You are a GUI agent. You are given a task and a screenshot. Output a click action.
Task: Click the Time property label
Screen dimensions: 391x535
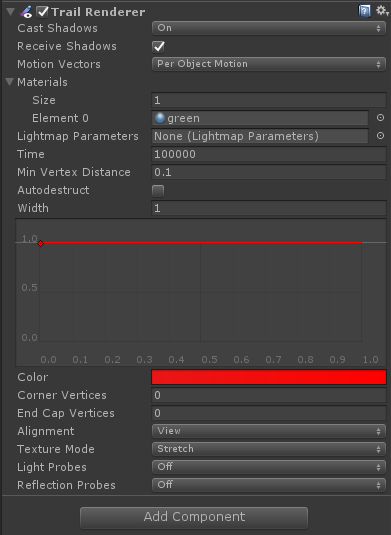pyautogui.click(x=31, y=154)
